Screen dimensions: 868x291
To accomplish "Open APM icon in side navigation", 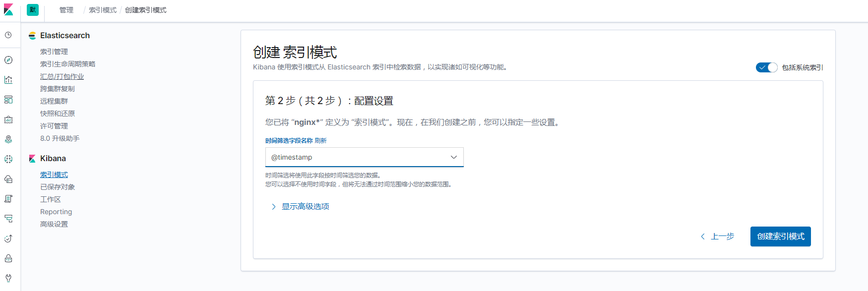I will pyautogui.click(x=8, y=219).
